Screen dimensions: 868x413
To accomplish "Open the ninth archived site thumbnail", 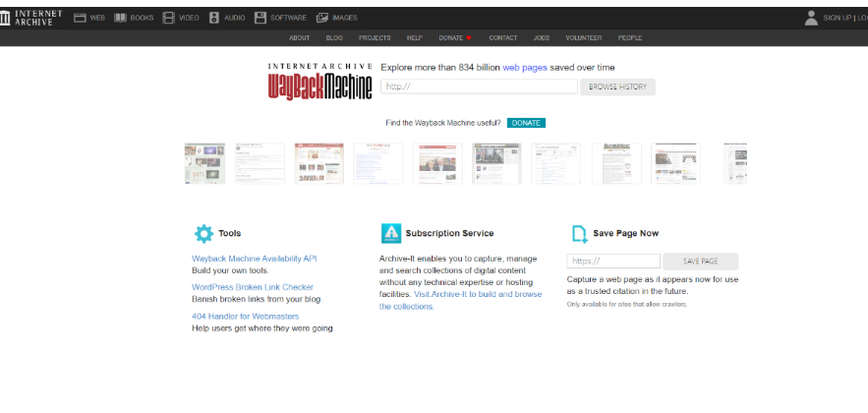I will [676, 163].
